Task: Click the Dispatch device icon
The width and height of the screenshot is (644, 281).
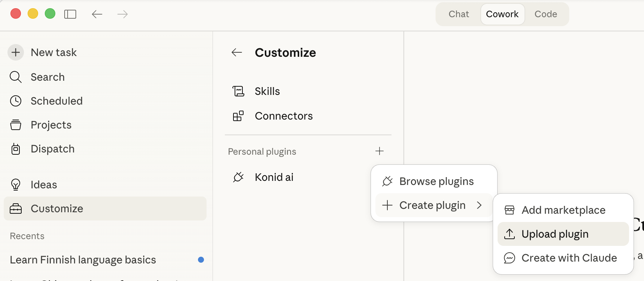Action: (16, 149)
